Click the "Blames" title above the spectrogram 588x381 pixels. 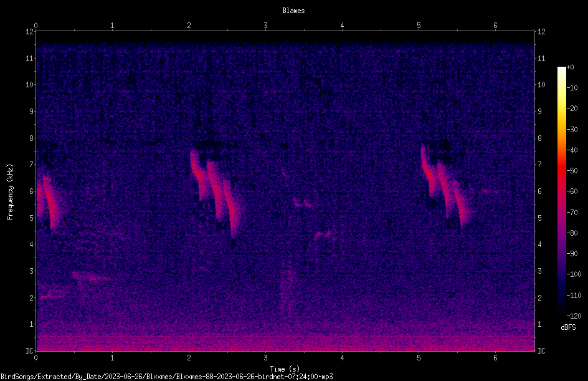point(293,11)
